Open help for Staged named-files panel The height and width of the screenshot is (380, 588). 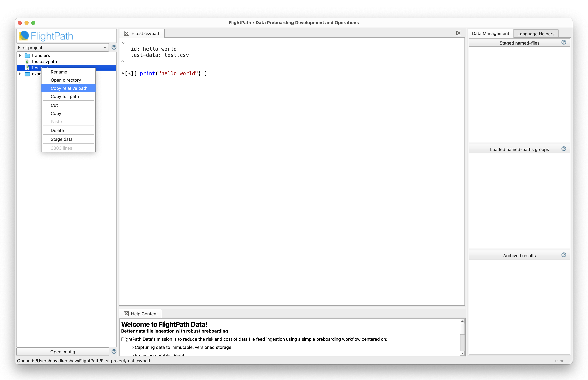pos(563,43)
